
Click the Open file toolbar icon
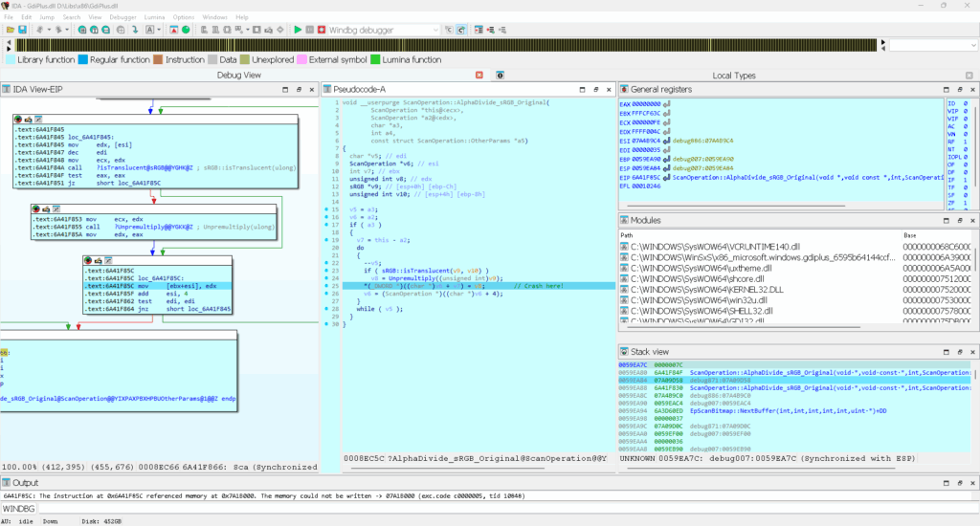click(10, 31)
